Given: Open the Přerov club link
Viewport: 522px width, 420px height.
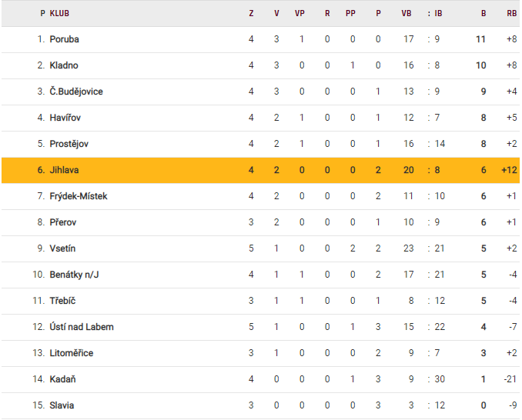Looking at the screenshot, I should click(63, 222).
